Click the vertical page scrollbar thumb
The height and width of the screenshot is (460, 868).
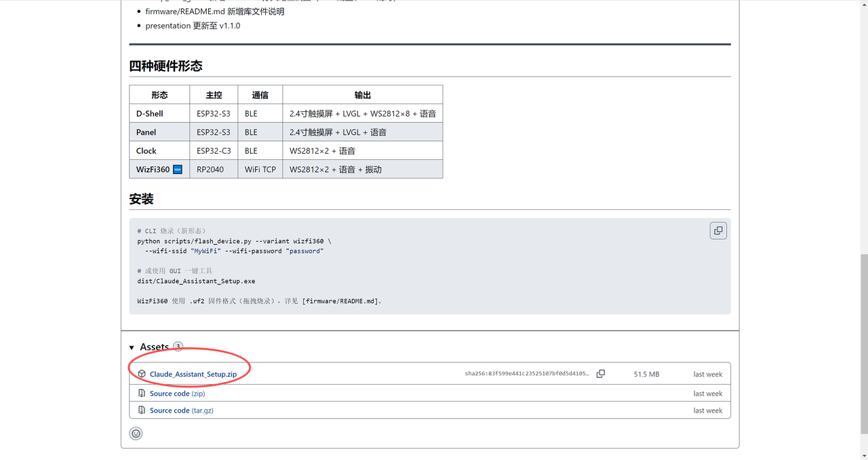point(863,343)
